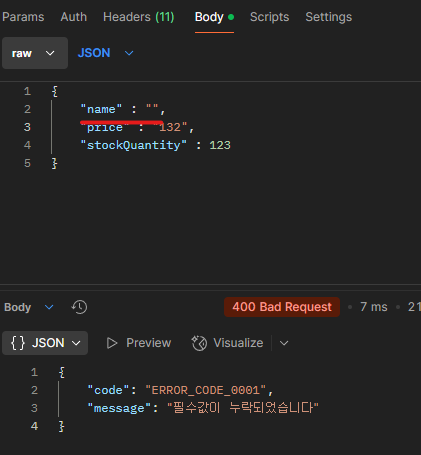Open the request JSON format dropdown
Screen dimensions: 421x455
(x=105, y=53)
